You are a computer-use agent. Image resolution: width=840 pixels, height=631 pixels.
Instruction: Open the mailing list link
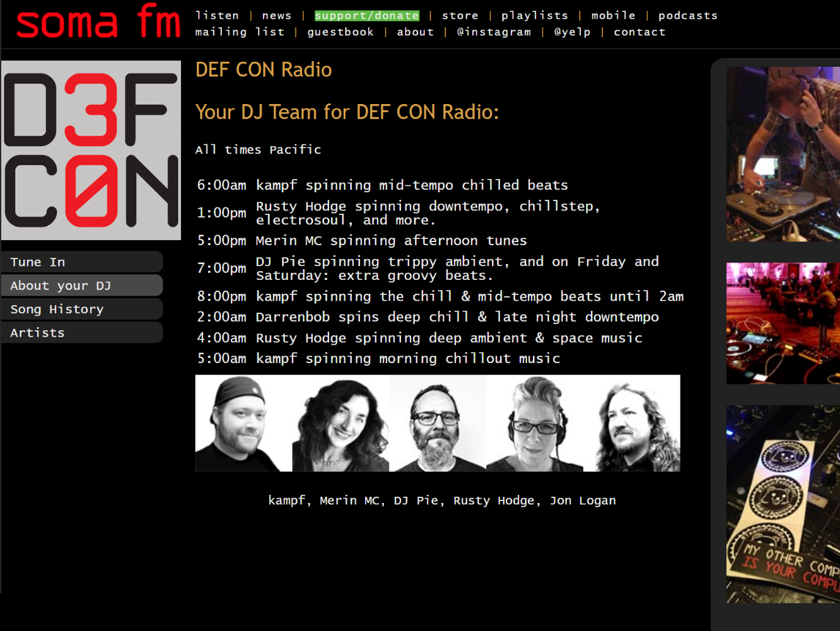point(240,32)
